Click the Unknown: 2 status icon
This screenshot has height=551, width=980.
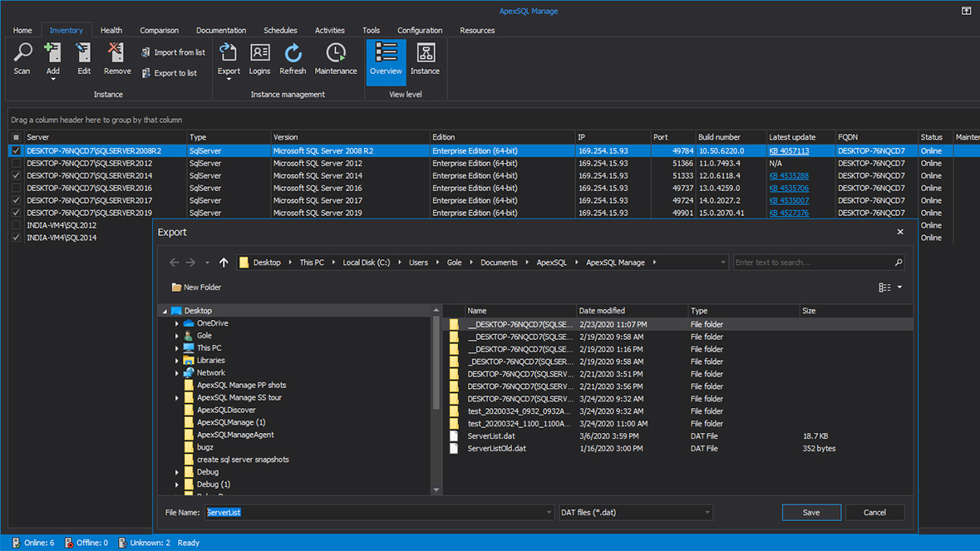coord(122,543)
